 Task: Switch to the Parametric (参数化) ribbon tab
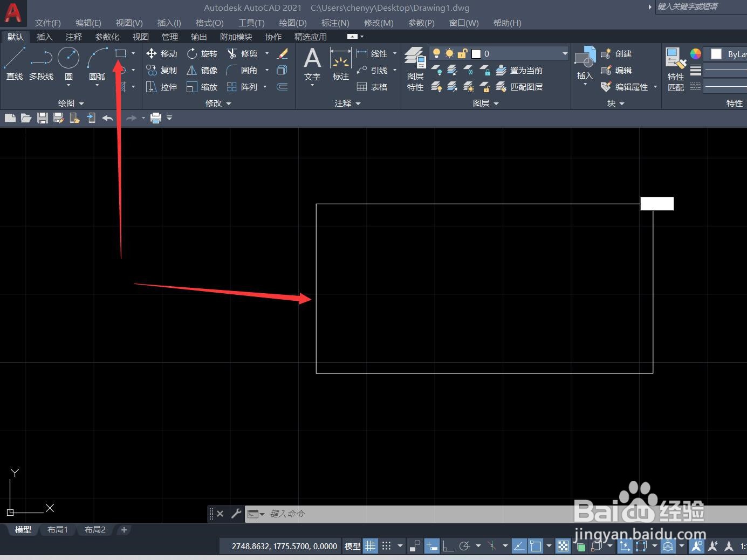point(107,37)
